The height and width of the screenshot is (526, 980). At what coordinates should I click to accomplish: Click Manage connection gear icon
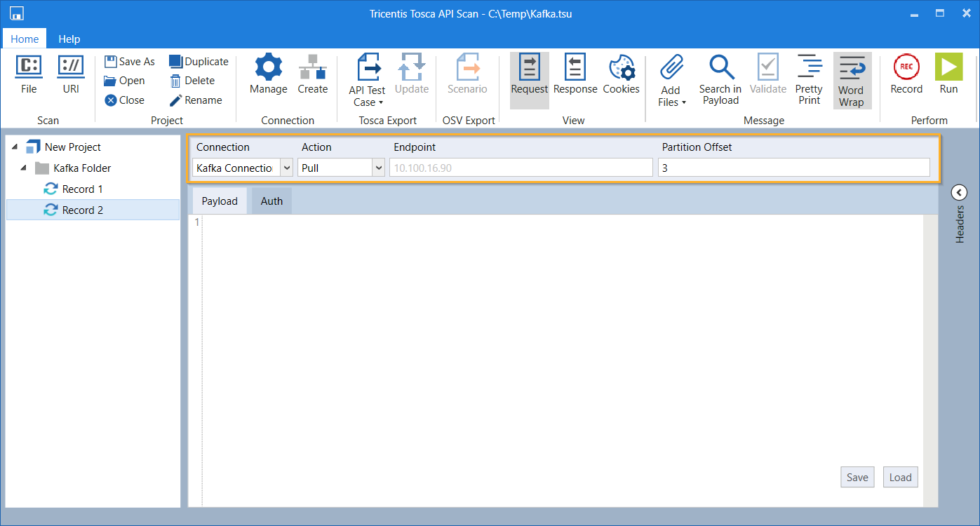268,68
